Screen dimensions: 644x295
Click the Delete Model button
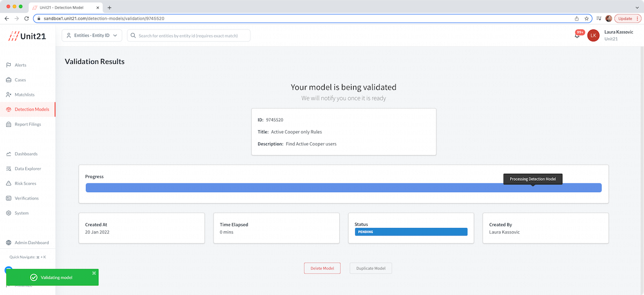click(322, 268)
